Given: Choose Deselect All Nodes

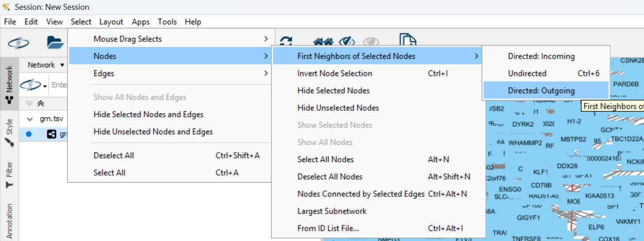Looking at the screenshot, I should [x=378, y=177].
